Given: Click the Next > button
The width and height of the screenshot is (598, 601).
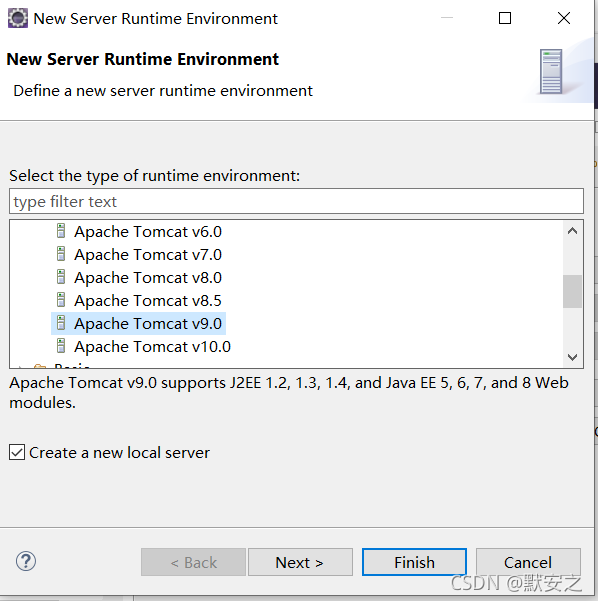Looking at the screenshot, I should click(300, 562).
